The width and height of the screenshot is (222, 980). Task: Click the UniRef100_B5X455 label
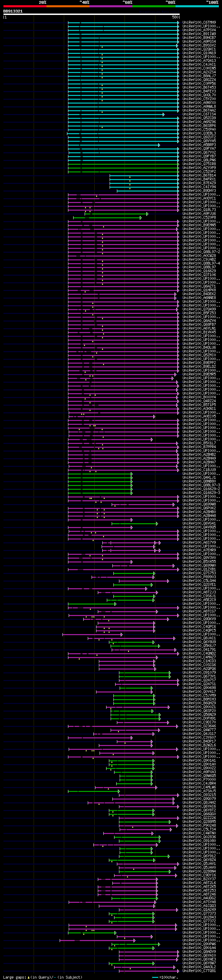click(x=199, y=562)
